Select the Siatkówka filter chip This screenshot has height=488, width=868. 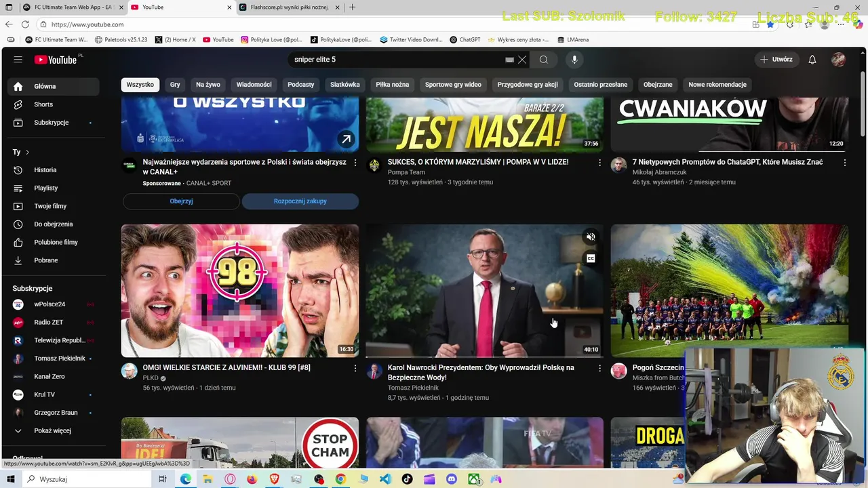[x=345, y=85]
